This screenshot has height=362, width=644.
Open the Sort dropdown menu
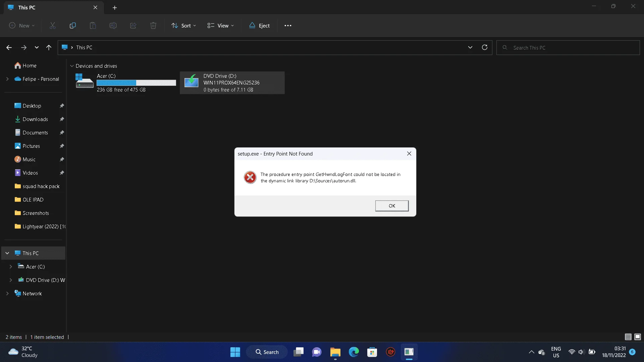[x=183, y=25]
